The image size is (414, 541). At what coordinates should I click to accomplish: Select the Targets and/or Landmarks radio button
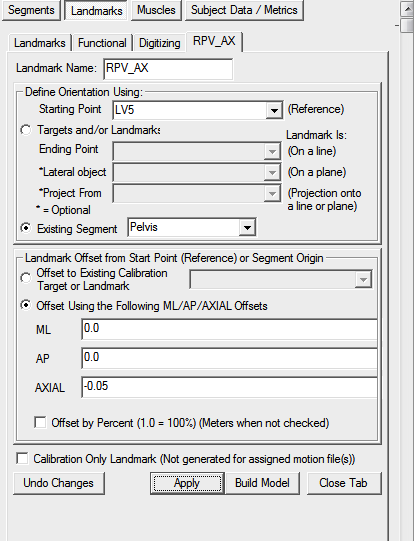tap(25, 130)
